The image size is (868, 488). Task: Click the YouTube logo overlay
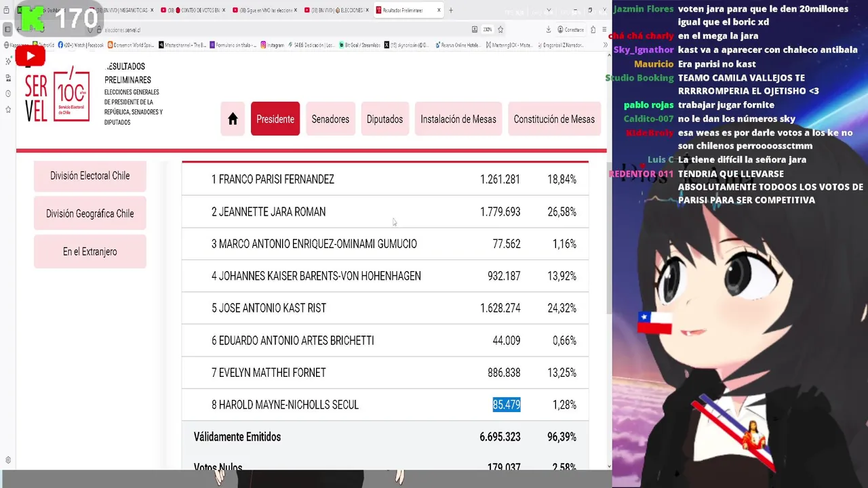pos(30,56)
